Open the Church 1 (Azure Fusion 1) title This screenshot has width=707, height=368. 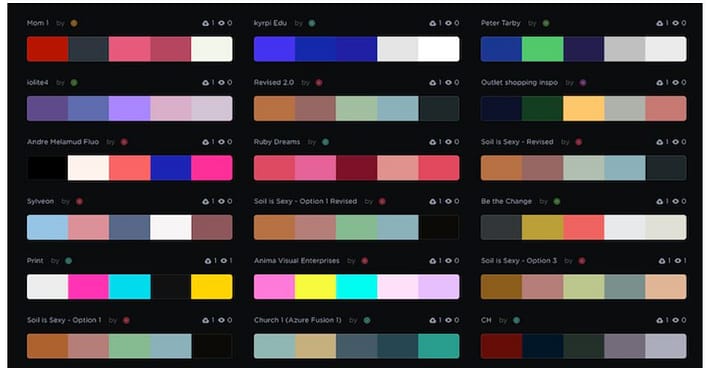pyautogui.click(x=298, y=320)
